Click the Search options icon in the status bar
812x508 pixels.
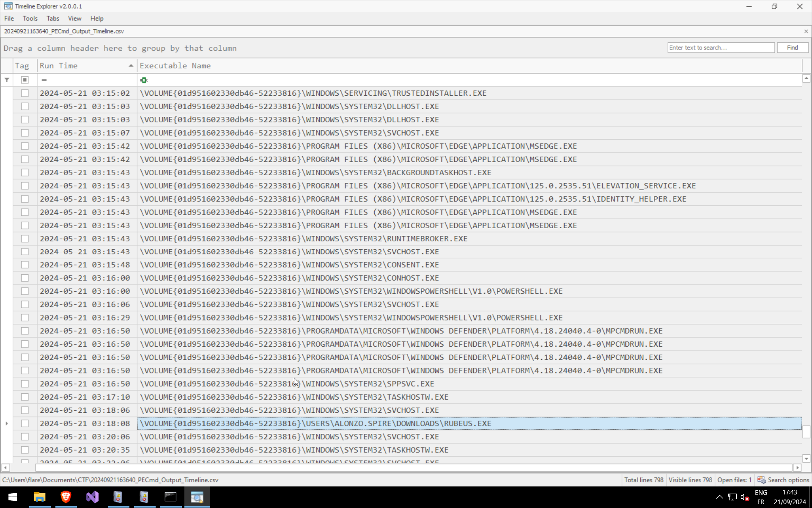(x=761, y=480)
